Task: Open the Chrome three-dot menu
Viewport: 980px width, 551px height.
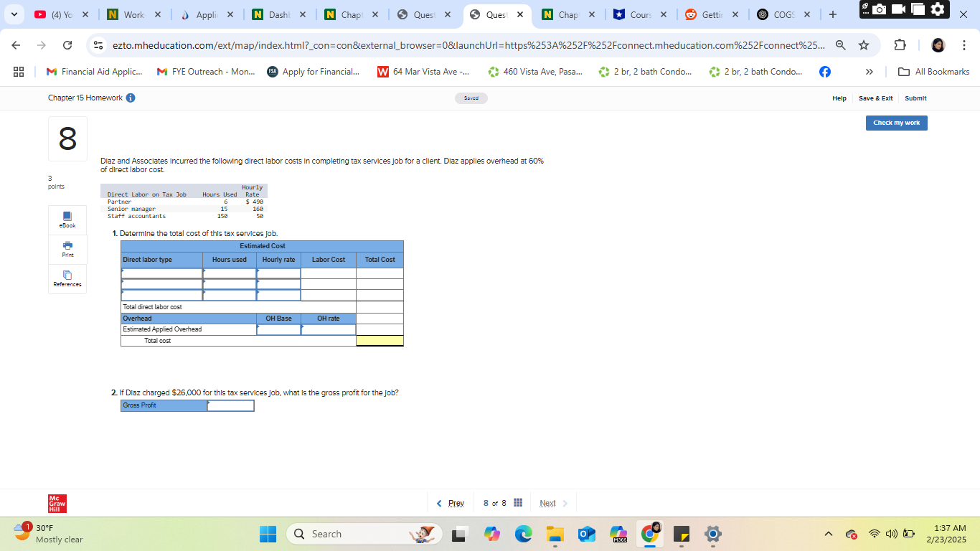Action: coord(964,45)
